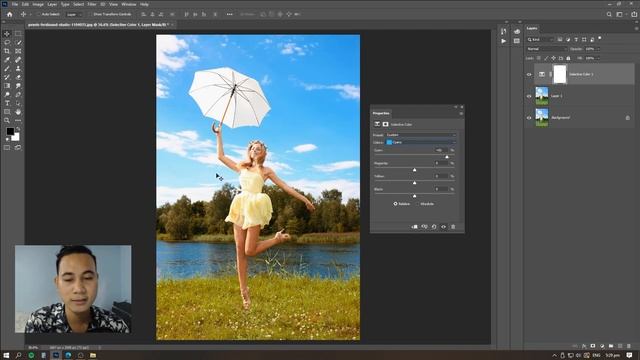Clip adjustment to layer in Properties
Image resolution: width=640 pixels, height=360 pixels.
(x=414, y=227)
